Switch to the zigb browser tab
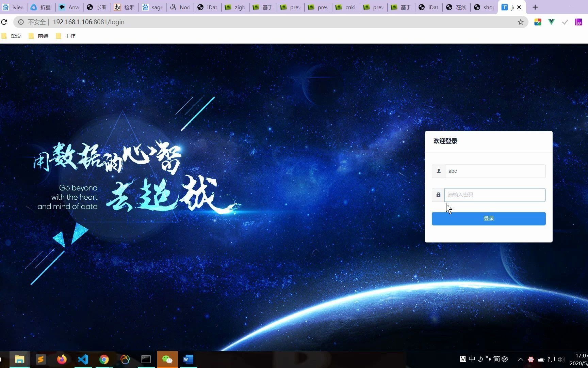Screen dimensions: 588x368 [235, 7]
